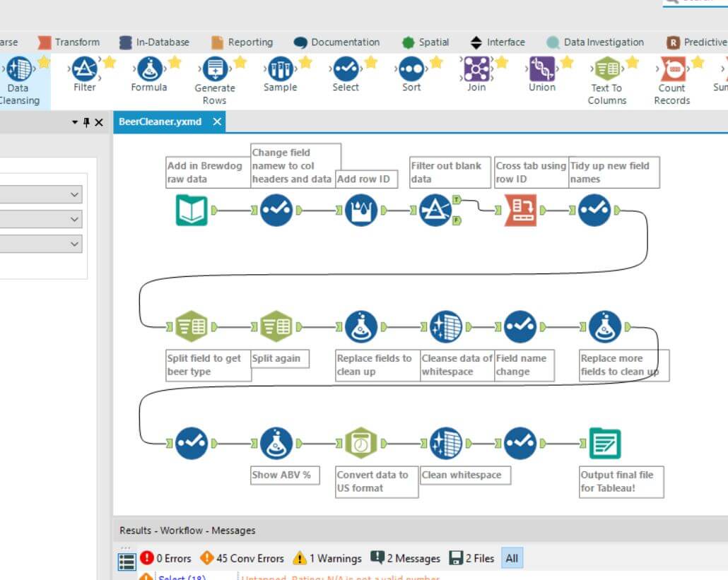This screenshot has width=728, height=580.
Task: Select the Data Cleansing tool in palette
Action: [x=19, y=80]
